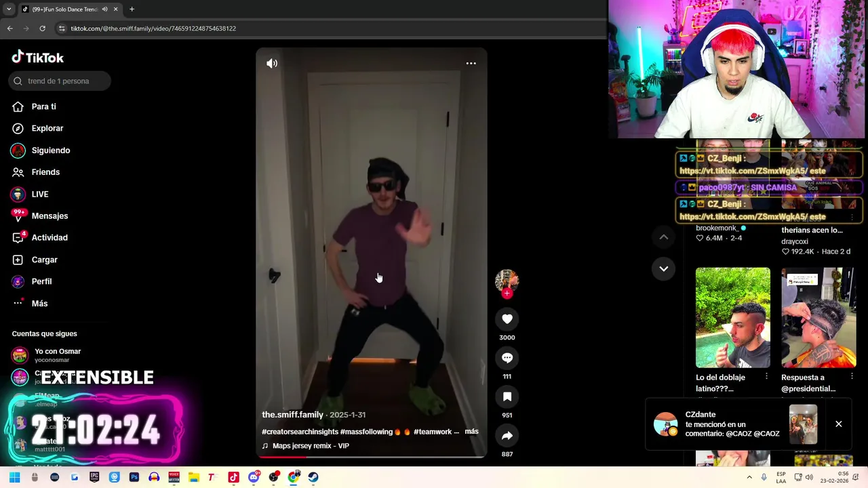
Task: Open the three-dot video options menu
Action: 471,63
